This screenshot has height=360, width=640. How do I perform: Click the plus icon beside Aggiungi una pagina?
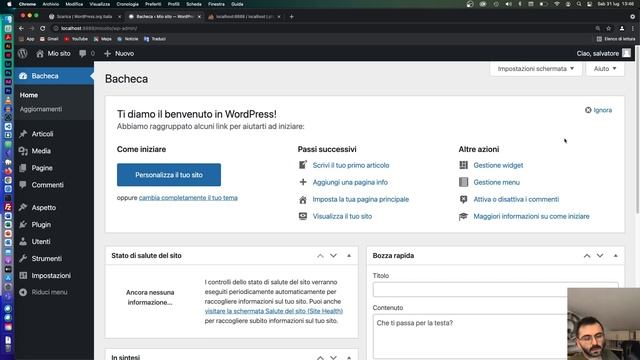tap(303, 182)
